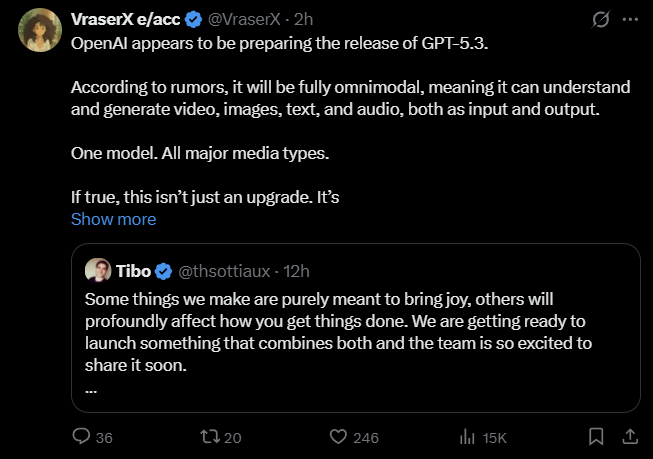Open the three-dot more options menu
The width and height of the screenshot is (653, 459).
coord(629,19)
